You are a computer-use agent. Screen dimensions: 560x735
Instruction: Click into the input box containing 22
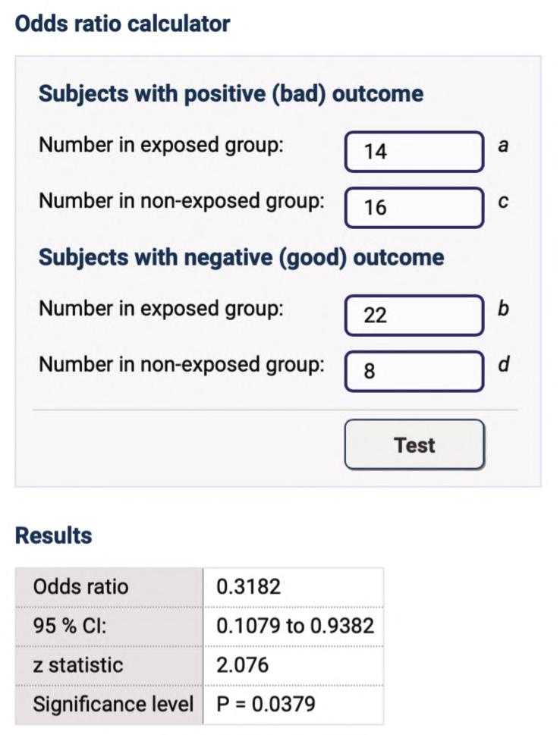[x=414, y=315]
